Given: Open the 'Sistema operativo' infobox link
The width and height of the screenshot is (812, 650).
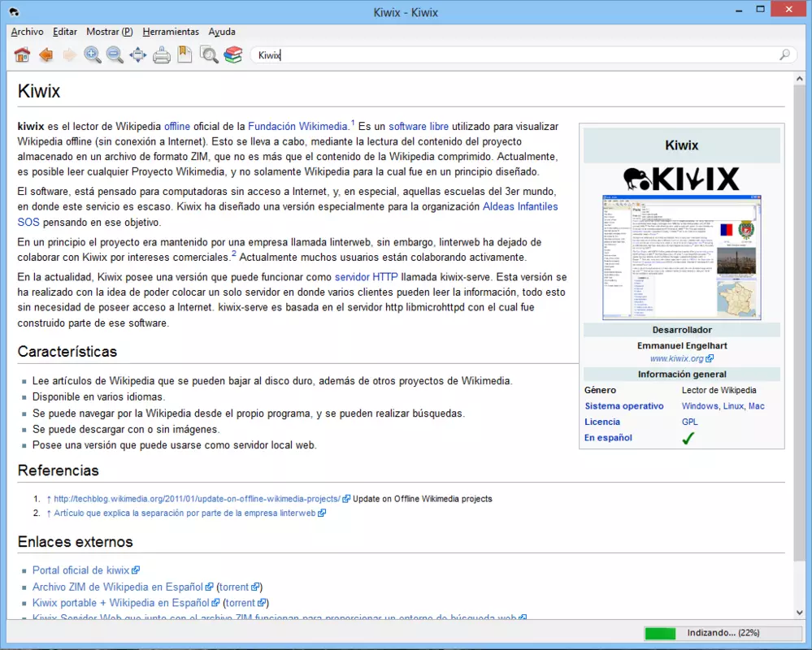Looking at the screenshot, I should pyautogui.click(x=624, y=405).
